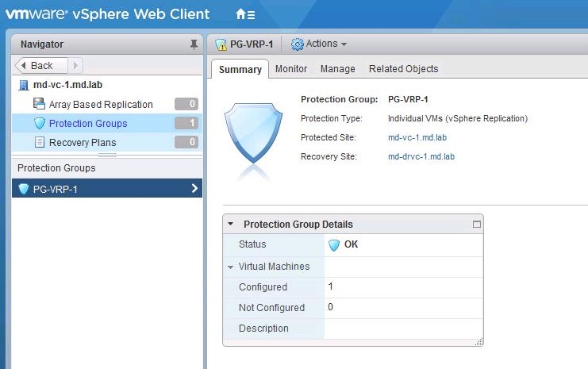Click the 'Description' row label
The image size is (588, 369).
pos(263,328)
